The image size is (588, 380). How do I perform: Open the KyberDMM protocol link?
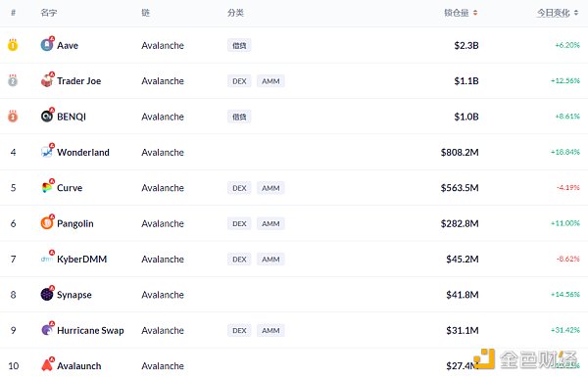(x=81, y=259)
